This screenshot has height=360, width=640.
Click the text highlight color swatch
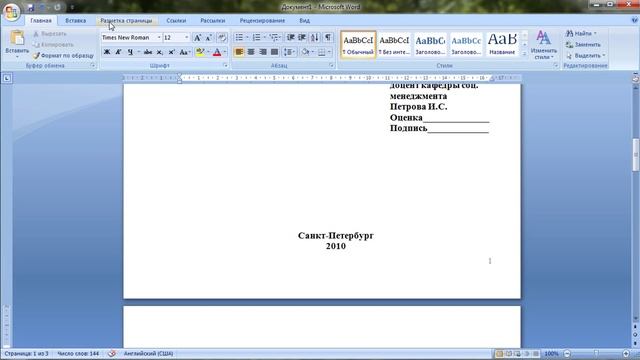click(200, 52)
